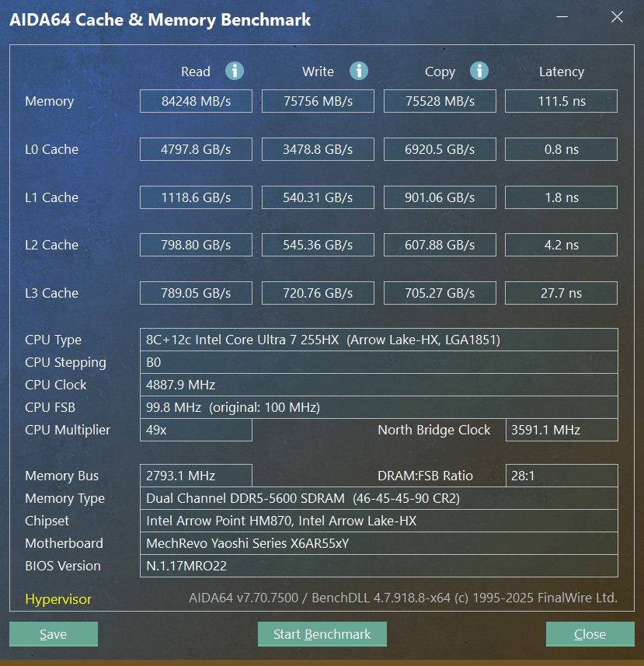
Task: Click the Motherboard field showing MechRevo Yaoshi
Action: point(380,543)
